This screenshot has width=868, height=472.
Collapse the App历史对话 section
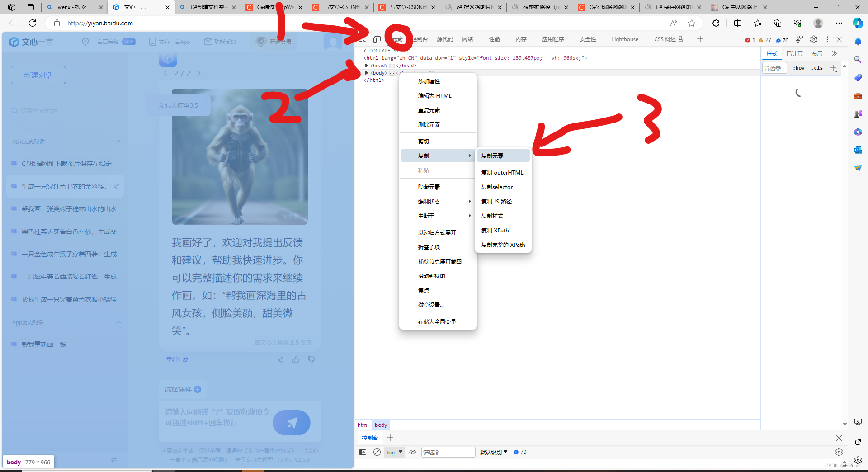point(118,322)
